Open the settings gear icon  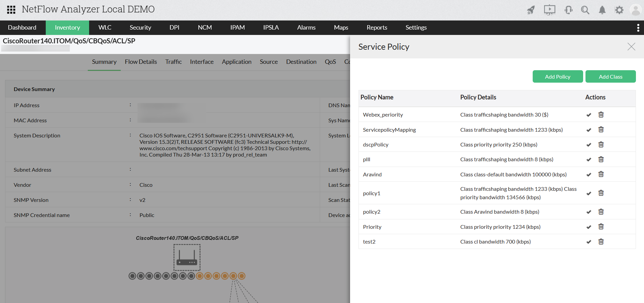click(619, 10)
